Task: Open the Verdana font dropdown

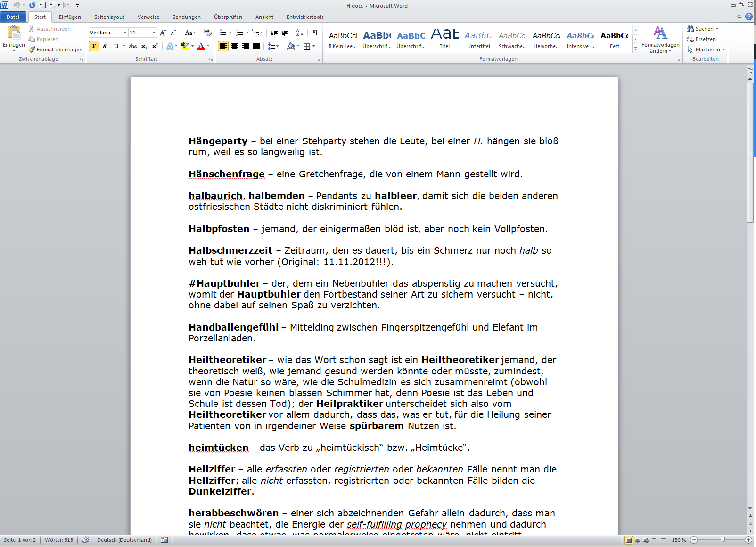Action: click(125, 33)
